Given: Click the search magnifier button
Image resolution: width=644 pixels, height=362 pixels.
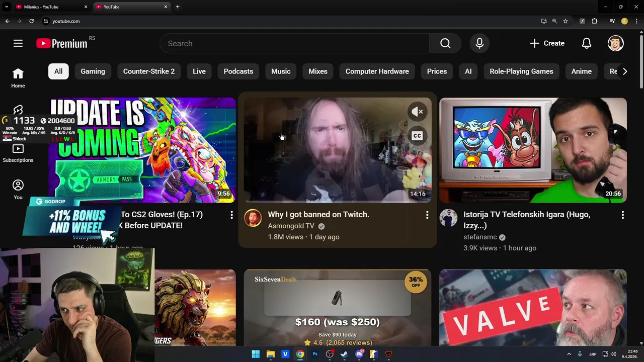Looking at the screenshot, I should pyautogui.click(x=445, y=43).
